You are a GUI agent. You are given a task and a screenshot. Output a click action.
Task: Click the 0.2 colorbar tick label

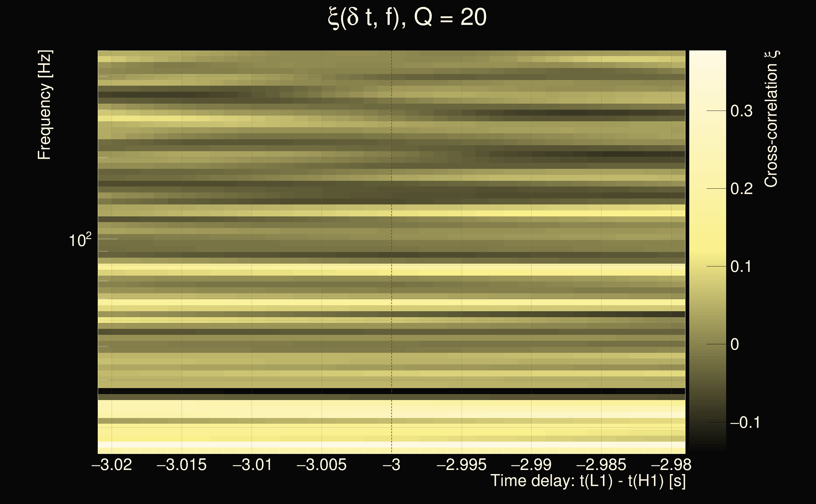click(x=741, y=189)
